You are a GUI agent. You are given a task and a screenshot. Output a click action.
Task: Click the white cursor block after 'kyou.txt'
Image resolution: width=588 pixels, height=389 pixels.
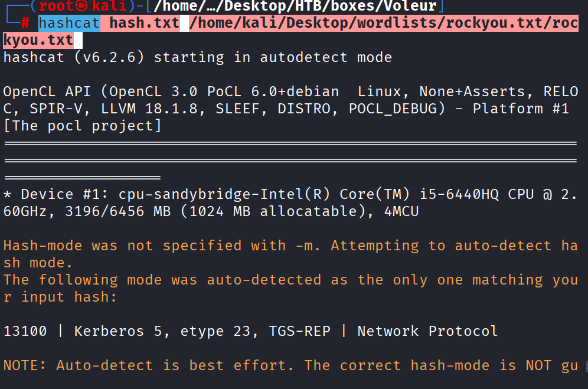[78, 41]
